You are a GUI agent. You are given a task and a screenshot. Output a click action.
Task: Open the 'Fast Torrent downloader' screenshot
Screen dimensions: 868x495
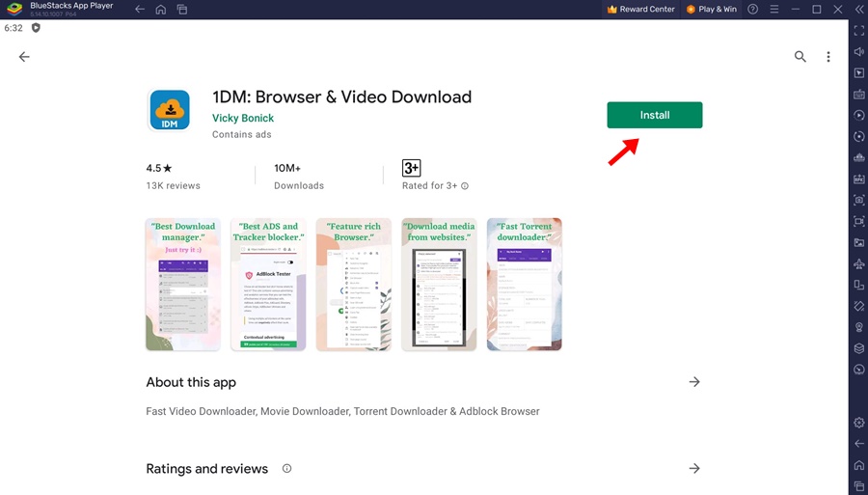click(525, 284)
